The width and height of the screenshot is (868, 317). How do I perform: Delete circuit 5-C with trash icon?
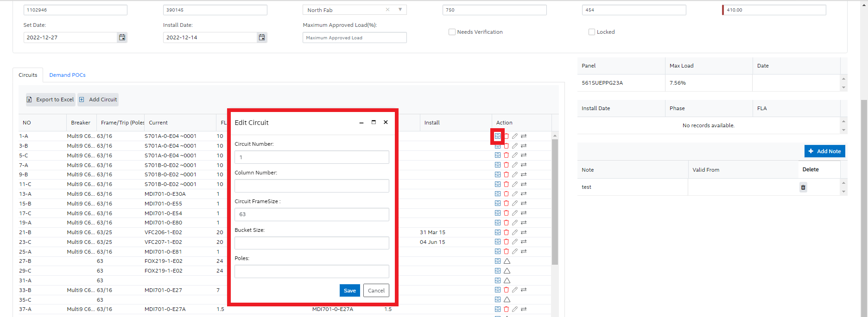click(x=506, y=155)
